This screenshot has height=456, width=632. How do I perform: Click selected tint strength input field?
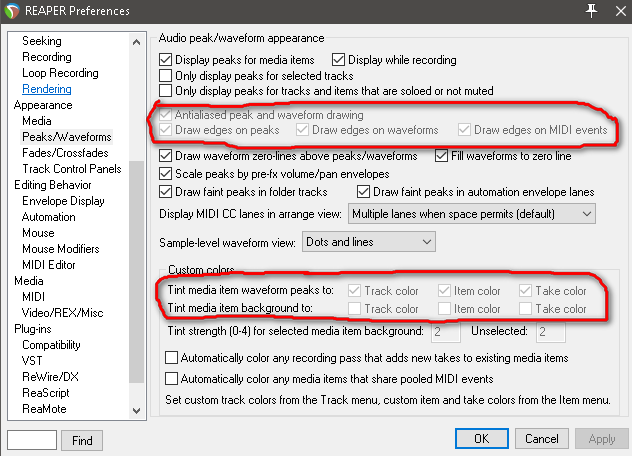(446, 332)
